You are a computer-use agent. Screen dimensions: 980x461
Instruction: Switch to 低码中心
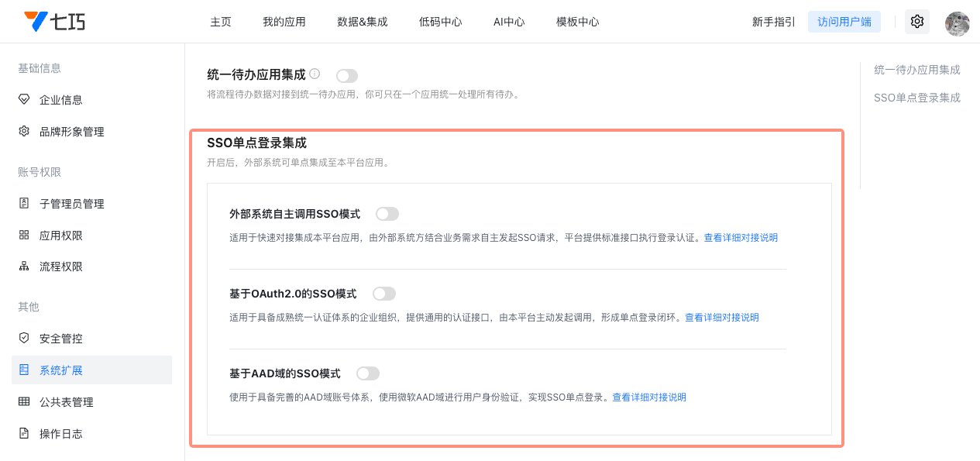click(441, 22)
